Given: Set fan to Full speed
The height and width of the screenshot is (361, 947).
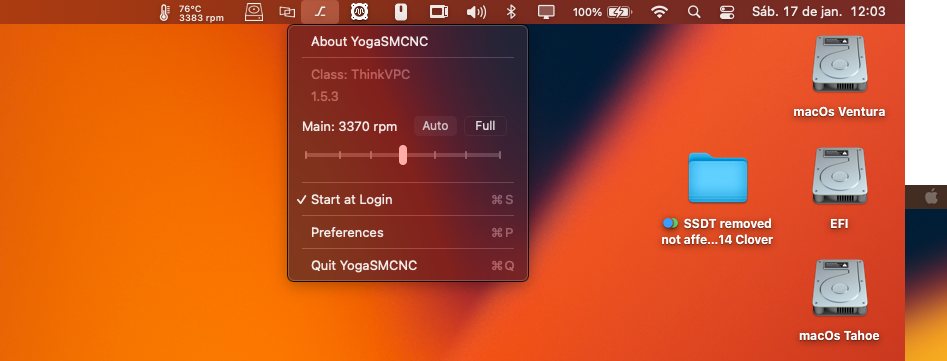Looking at the screenshot, I should coord(485,126).
